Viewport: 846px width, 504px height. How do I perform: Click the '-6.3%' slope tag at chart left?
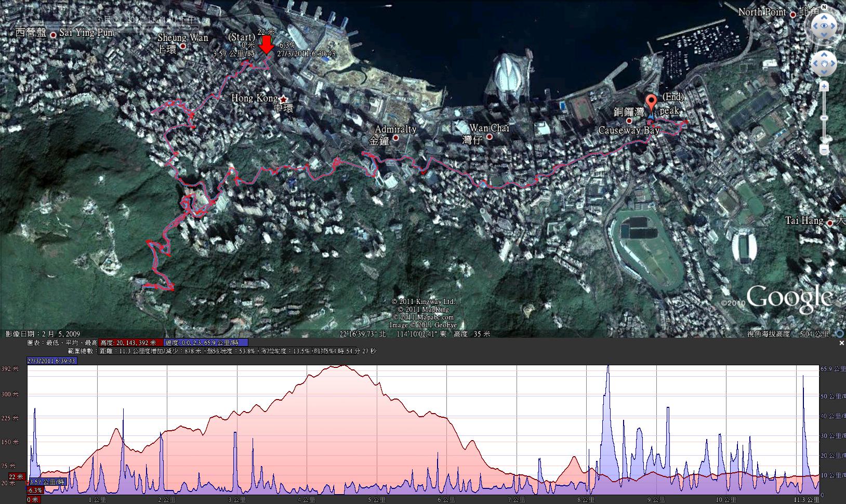35,490
